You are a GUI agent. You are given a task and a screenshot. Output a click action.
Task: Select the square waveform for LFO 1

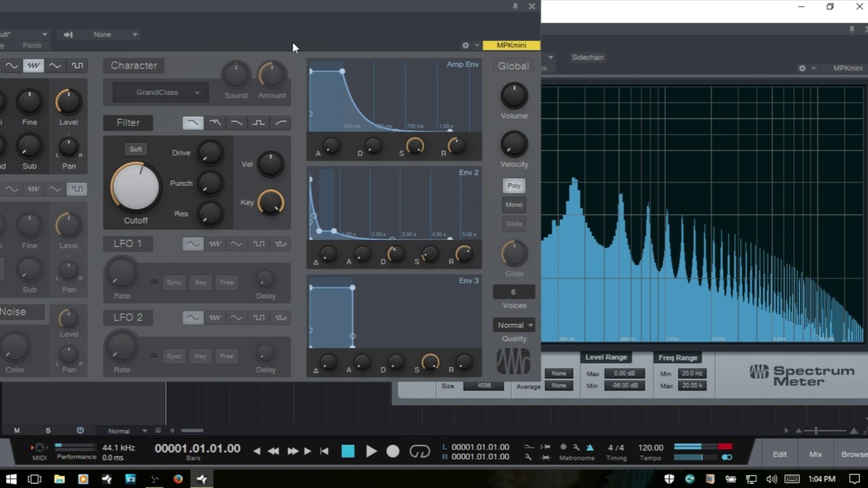pos(258,244)
